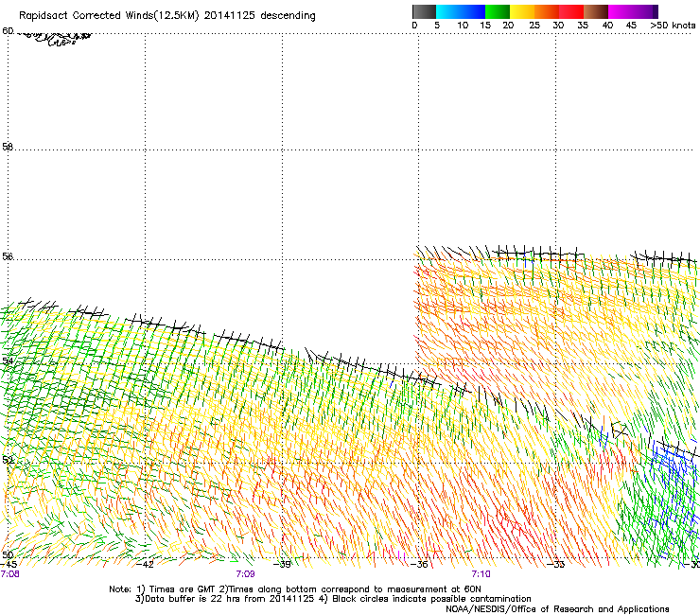
Task: Click the purple '7:09' time label
Action: tap(246, 574)
